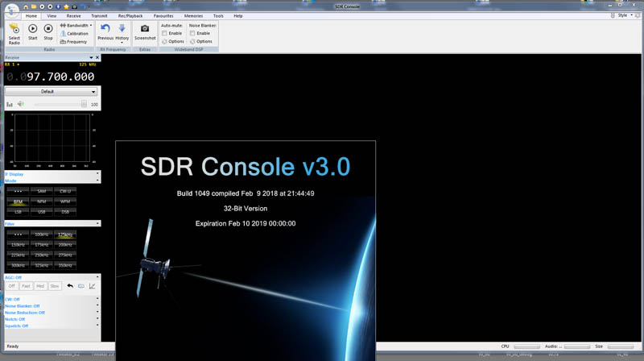Open the Select Radio dialog
Screen dimensions: 644x361
[14, 34]
